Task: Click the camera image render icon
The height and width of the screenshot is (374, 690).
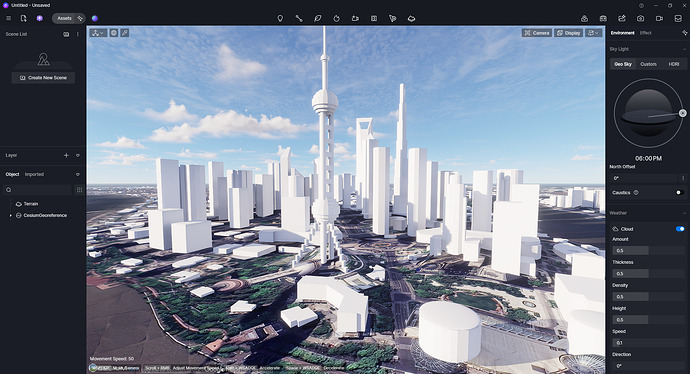Action: pyautogui.click(x=640, y=18)
